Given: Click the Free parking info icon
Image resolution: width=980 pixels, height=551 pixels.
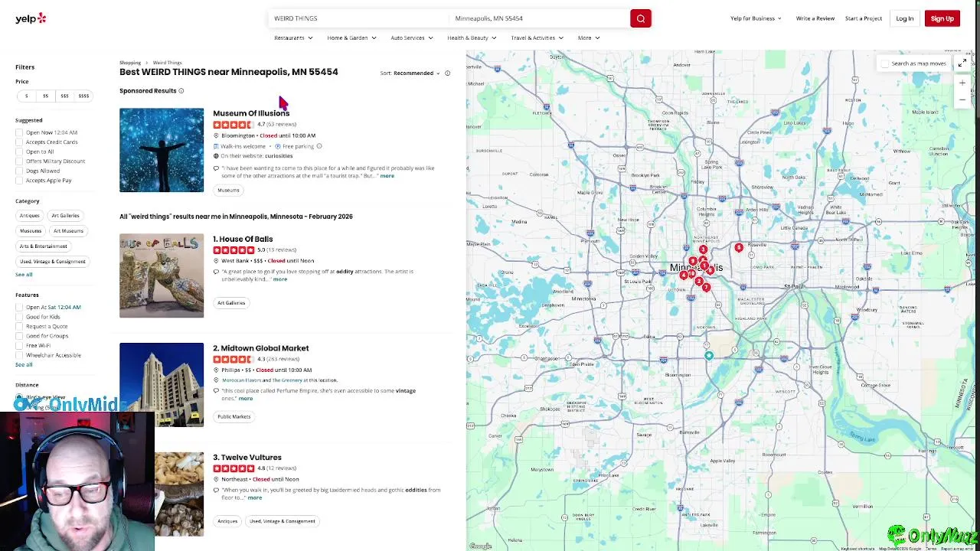Looking at the screenshot, I should point(319,146).
